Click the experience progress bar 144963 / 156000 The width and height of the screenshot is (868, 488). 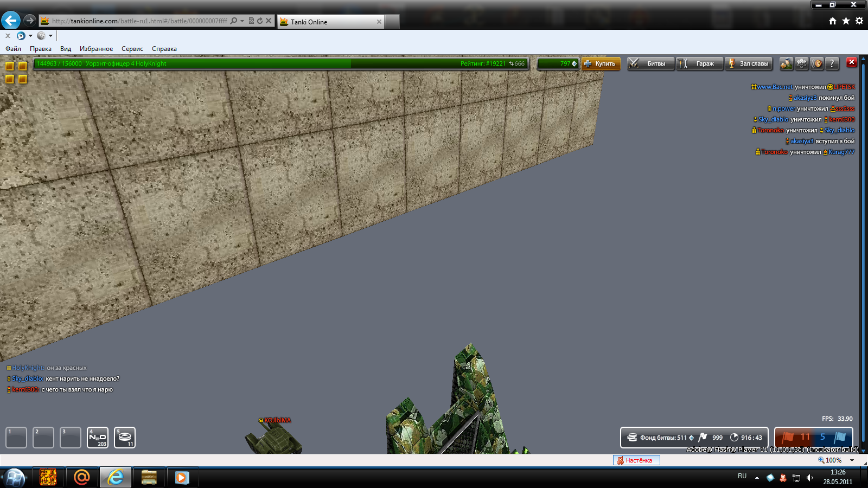coord(280,63)
